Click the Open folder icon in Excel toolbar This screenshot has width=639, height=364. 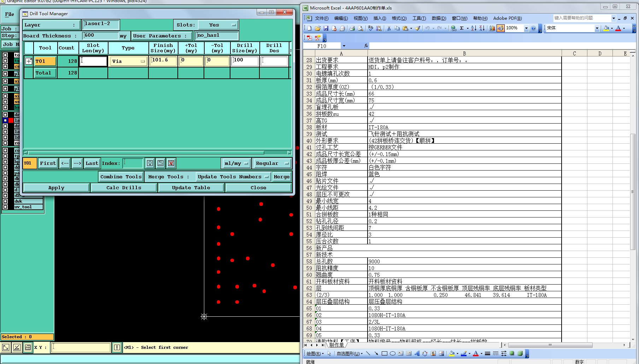pos(318,28)
